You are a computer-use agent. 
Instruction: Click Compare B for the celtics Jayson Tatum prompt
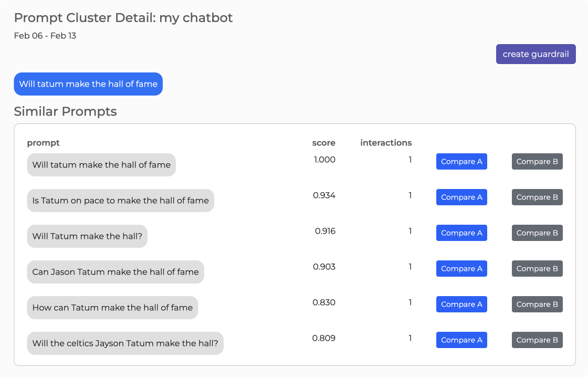pyautogui.click(x=537, y=340)
